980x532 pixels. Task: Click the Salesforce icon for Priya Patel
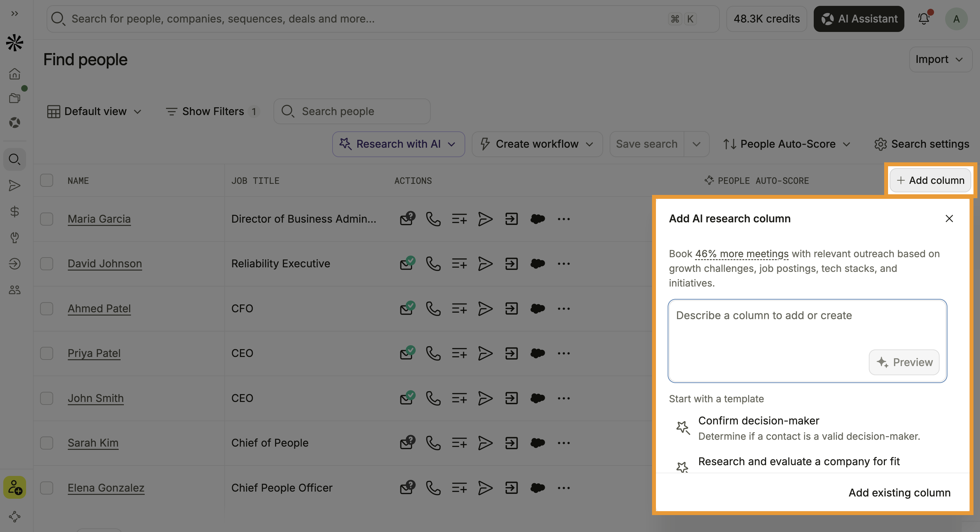click(538, 353)
